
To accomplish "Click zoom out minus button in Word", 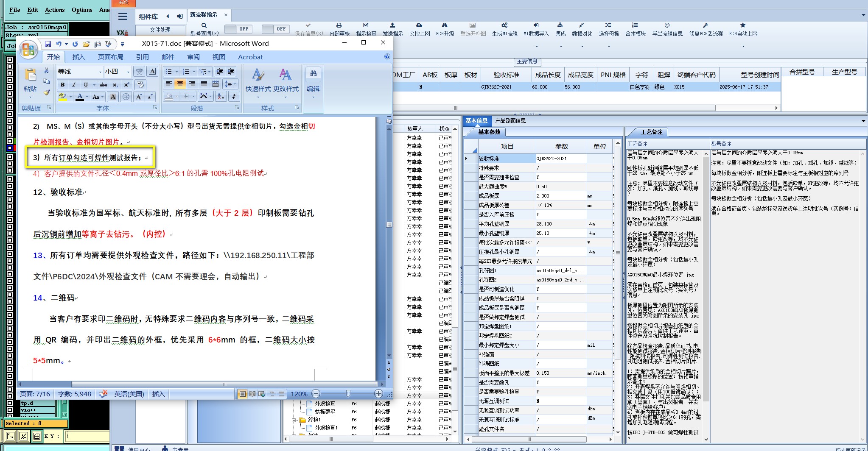I will pyautogui.click(x=316, y=394).
